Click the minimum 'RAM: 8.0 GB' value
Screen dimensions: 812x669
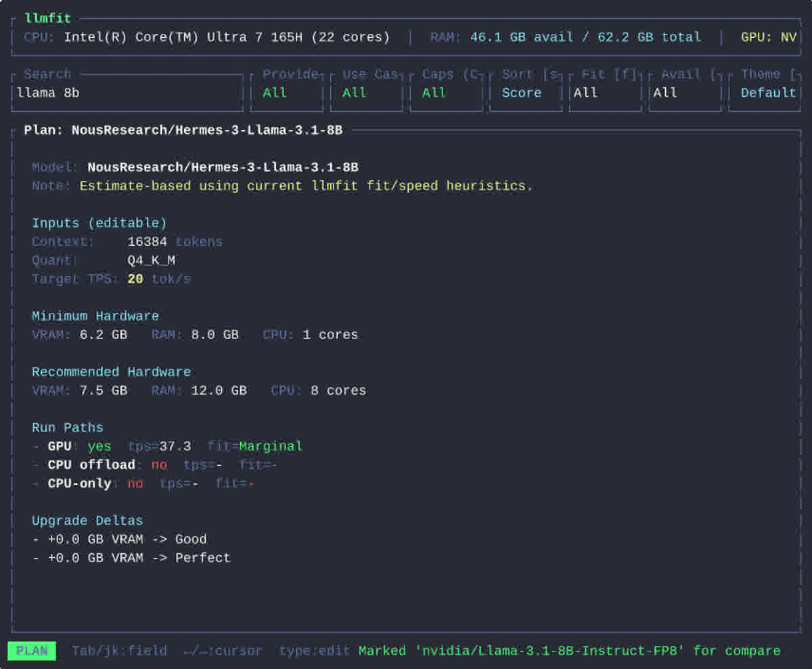tap(195, 334)
